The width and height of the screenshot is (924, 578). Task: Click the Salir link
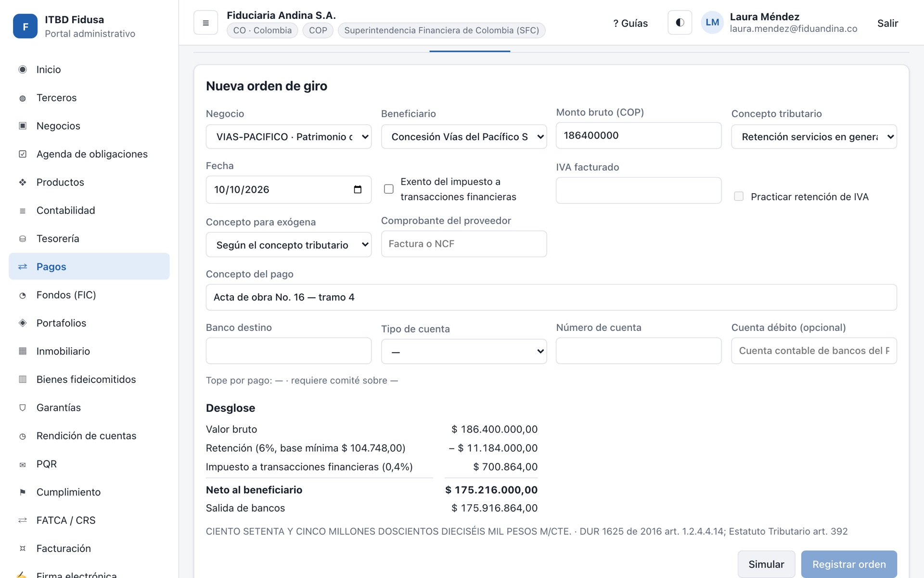click(x=887, y=23)
